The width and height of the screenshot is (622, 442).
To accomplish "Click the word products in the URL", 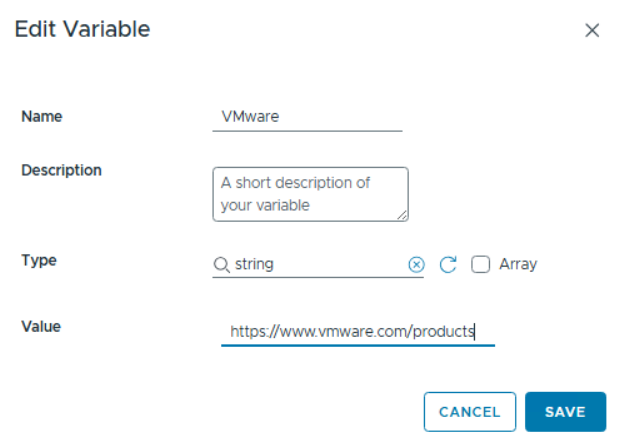I will (443, 331).
